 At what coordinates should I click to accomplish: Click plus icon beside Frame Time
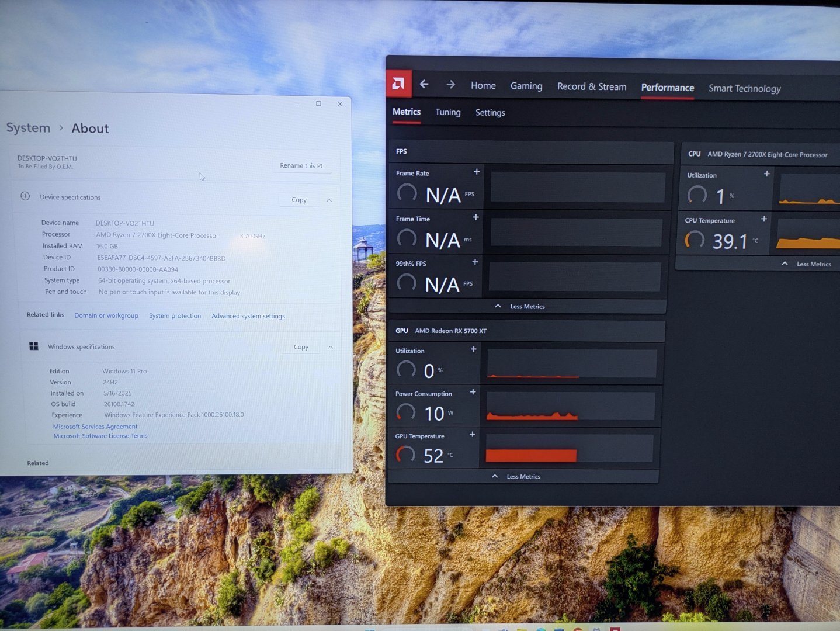point(476,217)
